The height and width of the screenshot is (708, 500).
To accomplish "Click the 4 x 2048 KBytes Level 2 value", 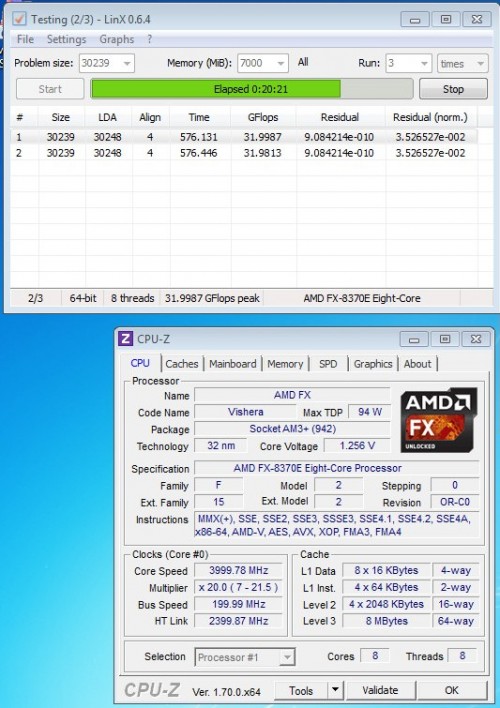I will 386,604.
